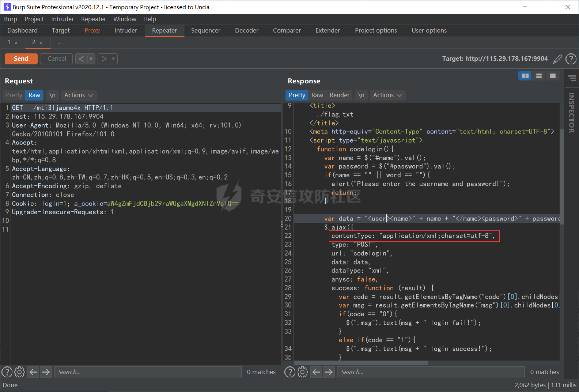Switch to the Target tab
Screen dimensions: 579x392
61,30
